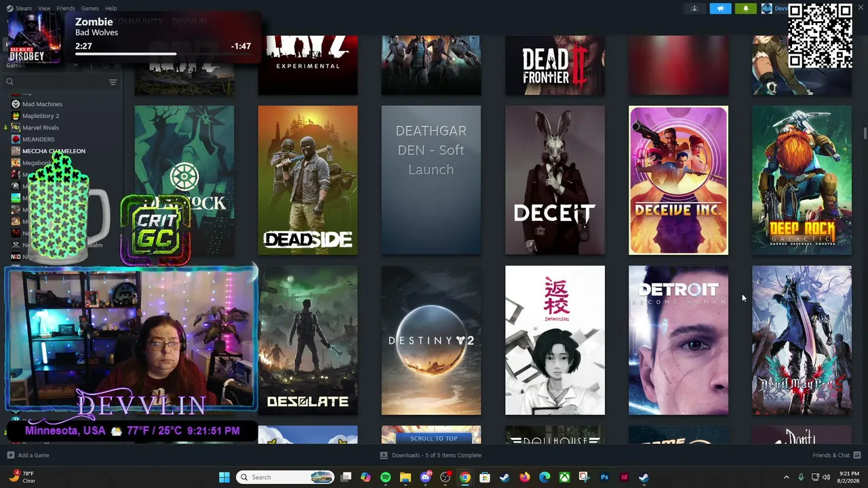Viewport: 868px width, 488px height.
Task: Open the Dead Frontier II cover
Action: 555,66
